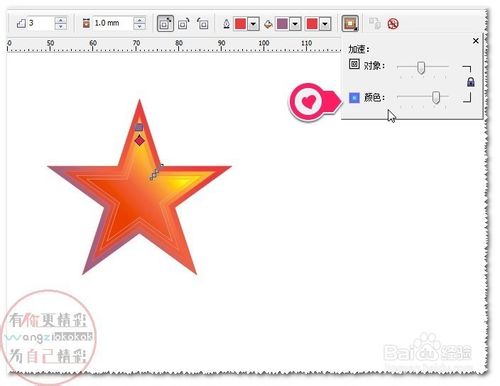Toggle the acceleration lock icon

471,82
